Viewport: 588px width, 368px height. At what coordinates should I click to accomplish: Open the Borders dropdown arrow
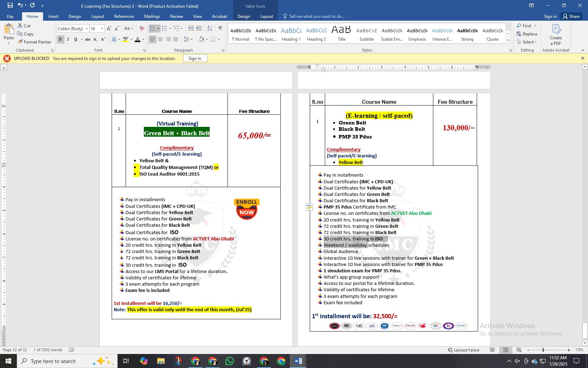(x=219, y=39)
